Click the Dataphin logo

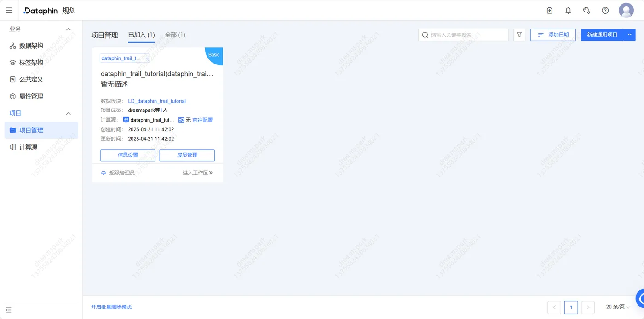(40, 10)
